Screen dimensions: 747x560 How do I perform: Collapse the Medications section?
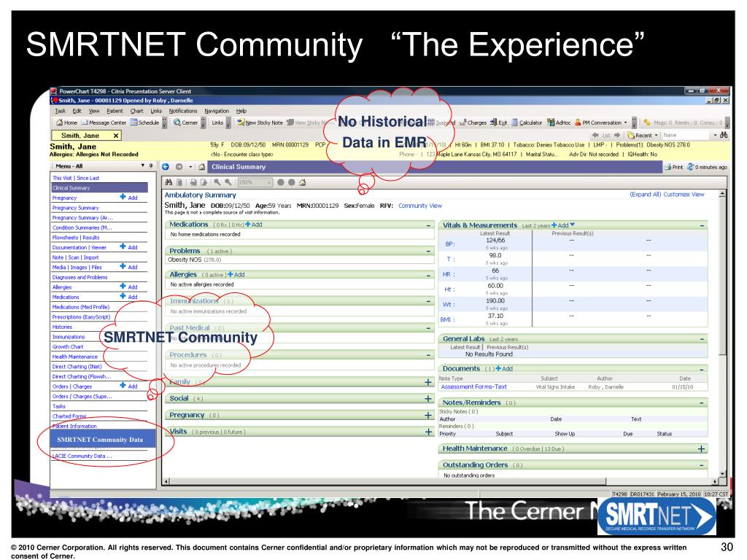428,225
